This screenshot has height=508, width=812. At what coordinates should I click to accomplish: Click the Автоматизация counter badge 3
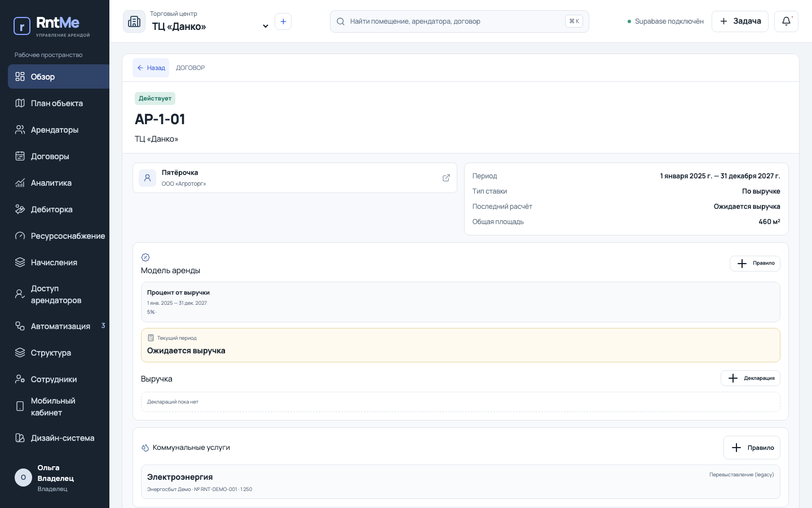pos(103,326)
